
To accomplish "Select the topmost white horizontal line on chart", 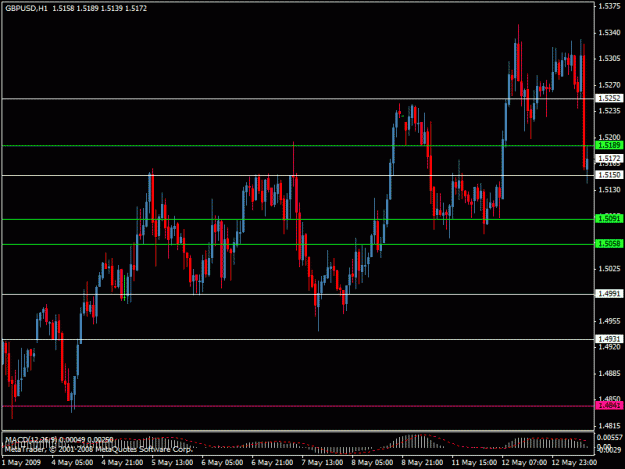I will click(x=298, y=98).
